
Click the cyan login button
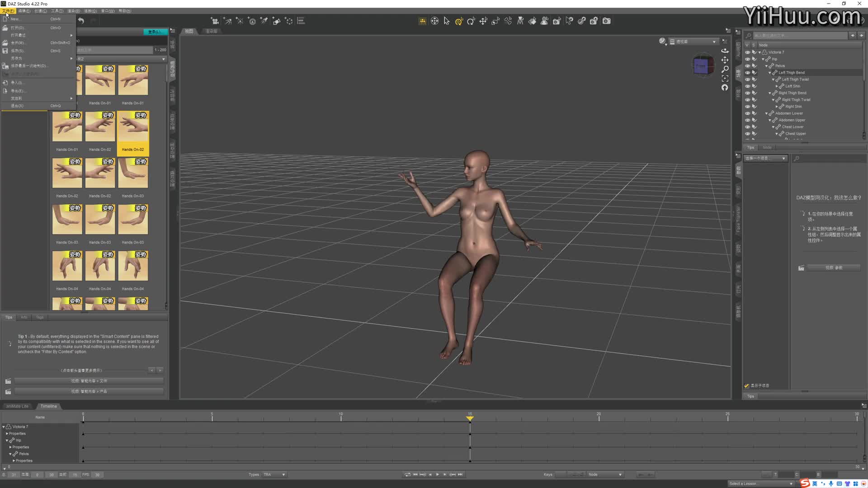click(x=155, y=32)
